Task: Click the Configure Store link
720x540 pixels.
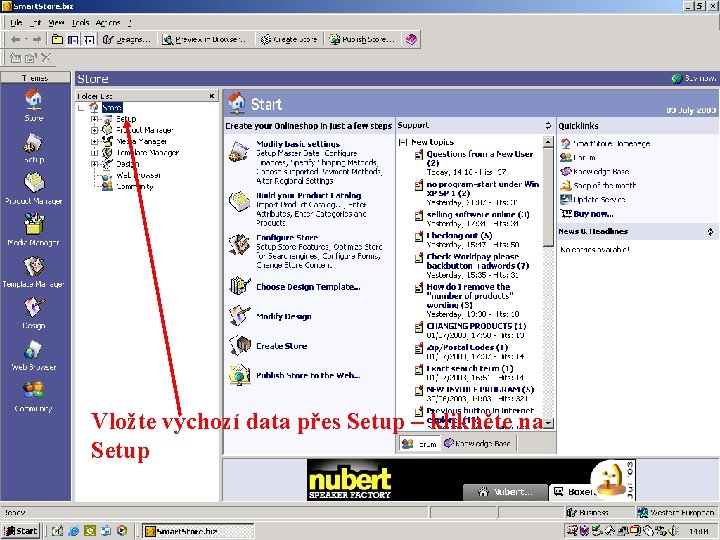Action: click(287, 237)
